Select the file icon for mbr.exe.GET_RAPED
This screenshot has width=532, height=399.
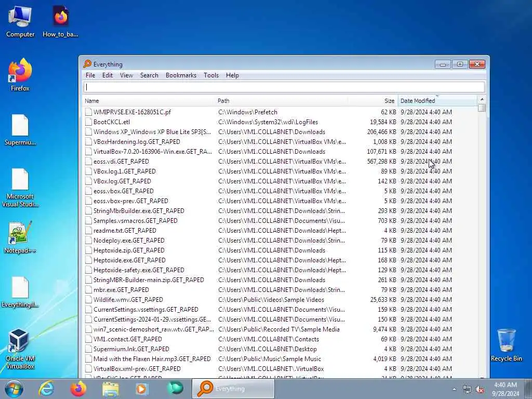pos(88,290)
